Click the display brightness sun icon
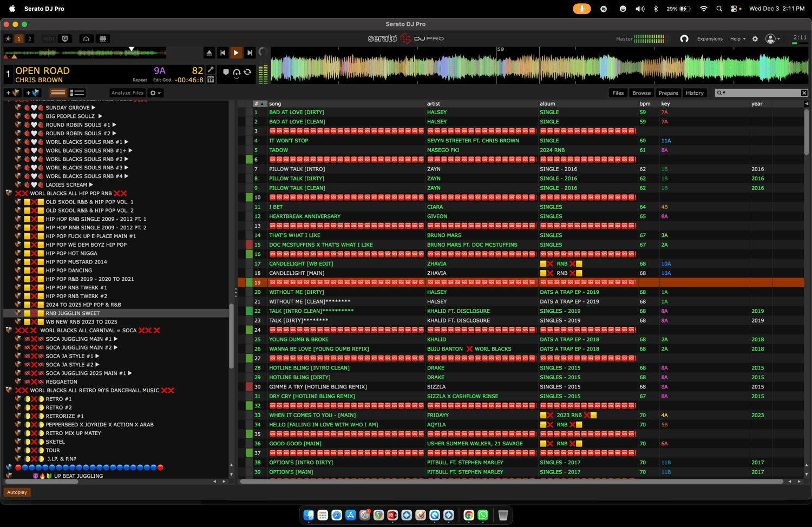Screen dimensions: 812x527 pyautogui.click(x=8, y=39)
